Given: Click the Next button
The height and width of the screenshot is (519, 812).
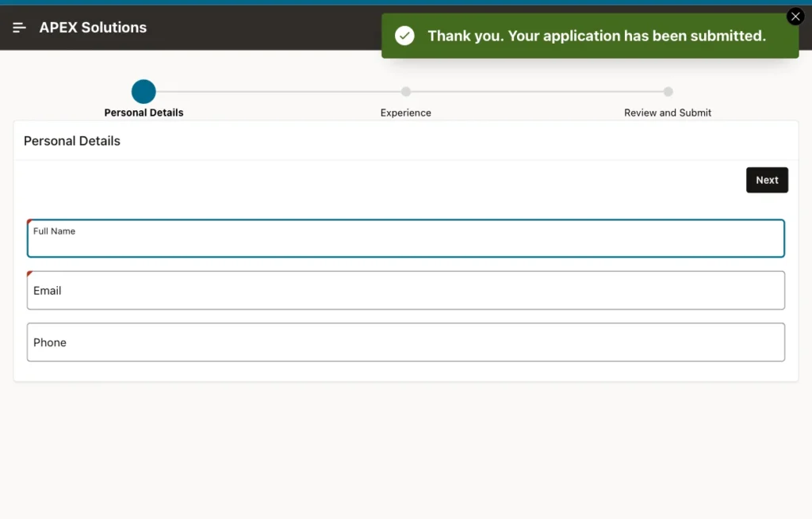Looking at the screenshot, I should tap(767, 180).
